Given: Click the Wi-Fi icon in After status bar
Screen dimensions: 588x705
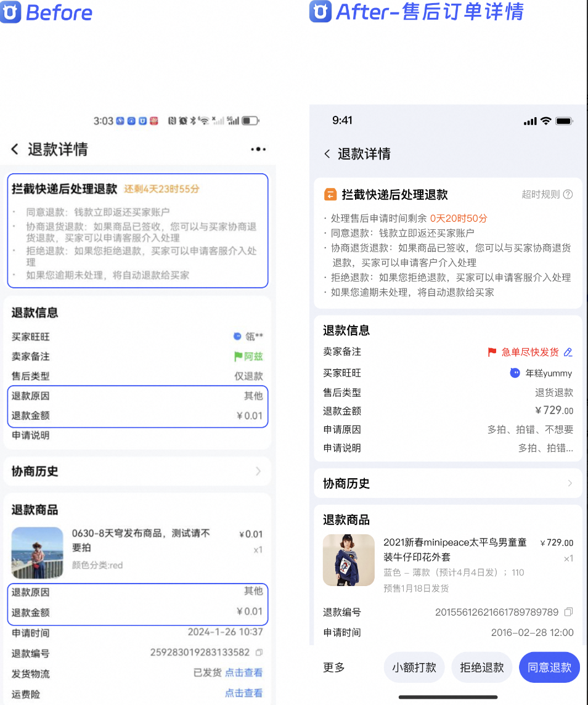Looking at the screenshot, I should pyautogui.click(x=545, y=121).
